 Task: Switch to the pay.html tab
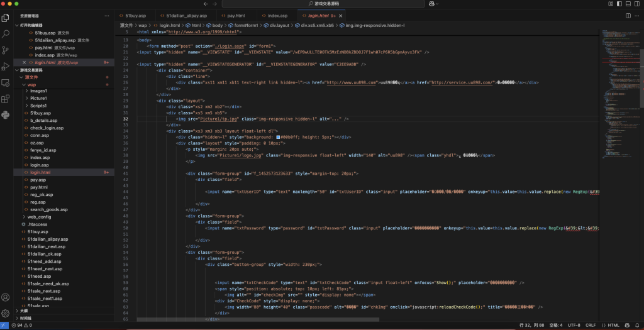[236, 16]
